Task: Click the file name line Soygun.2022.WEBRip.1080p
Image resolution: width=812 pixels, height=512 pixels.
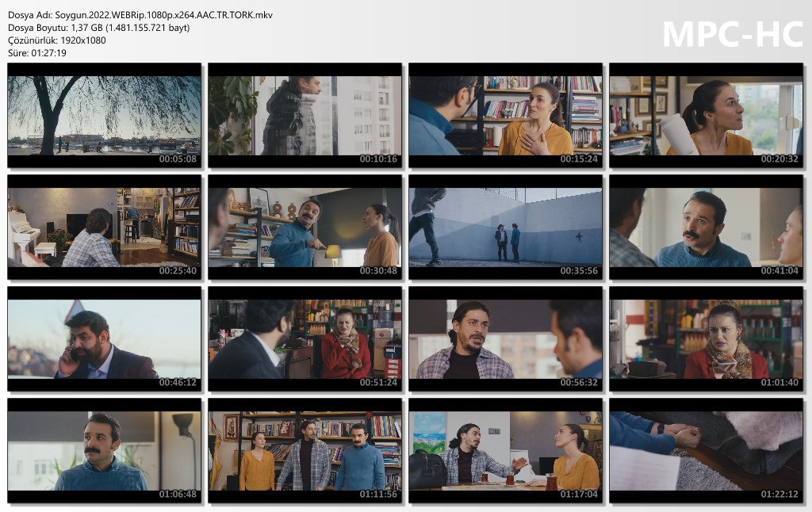Action: pos(140,15)
